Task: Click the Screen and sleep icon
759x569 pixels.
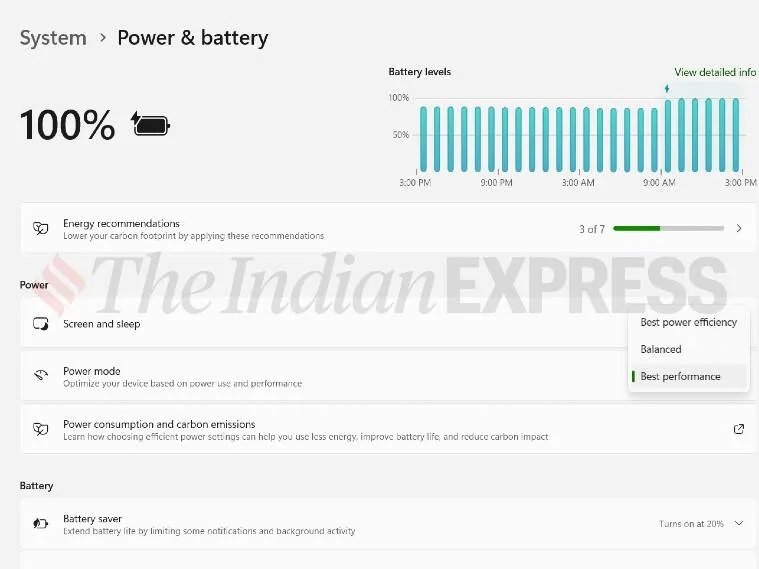Action: coord(40,324)
